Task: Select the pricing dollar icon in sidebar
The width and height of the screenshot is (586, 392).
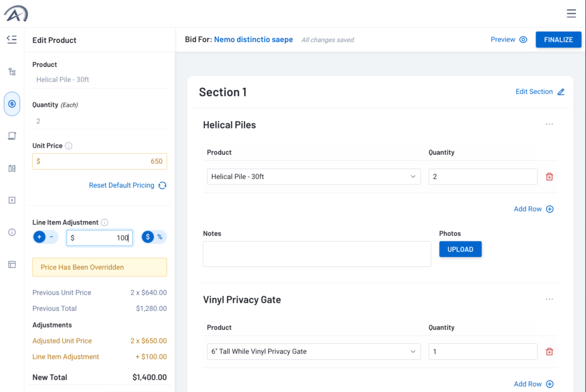Action: [x=11, y=103]
